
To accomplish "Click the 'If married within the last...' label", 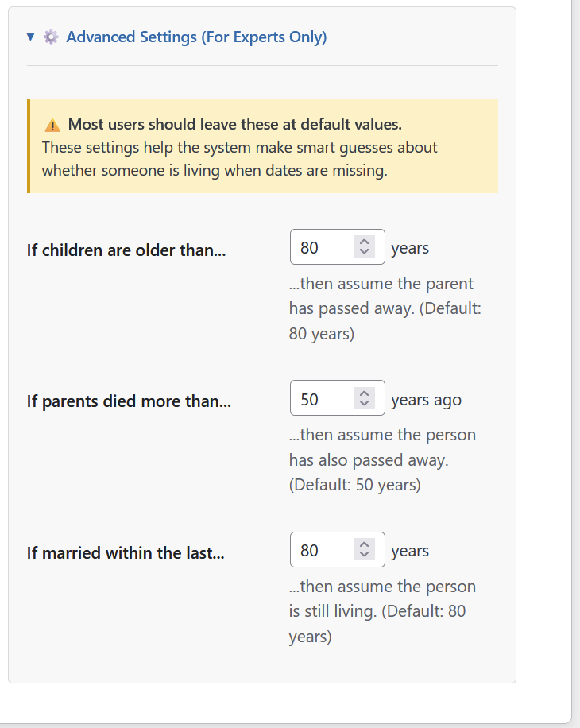I will click(126, 552).
